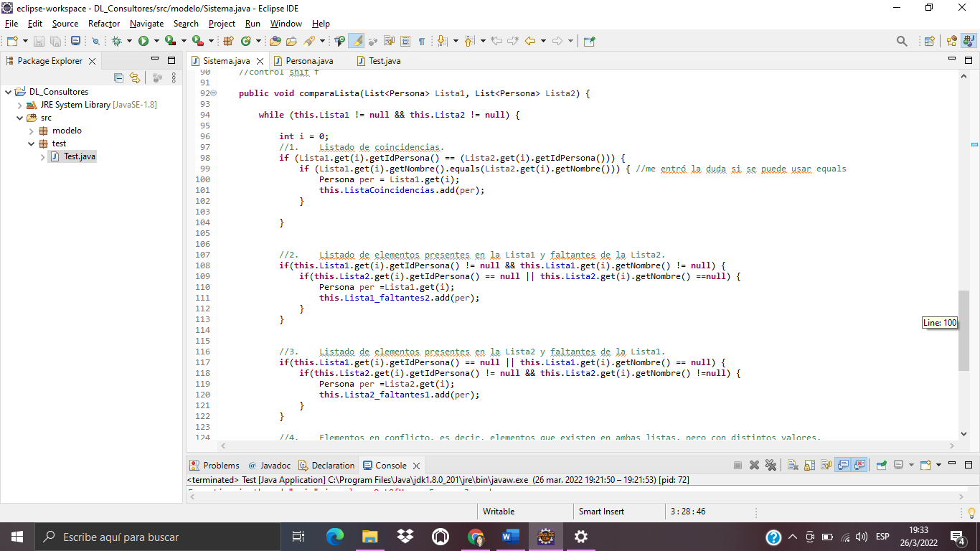Toggle Show Console on standard output change
980x551 pixels.
click(x=843, y=465)
